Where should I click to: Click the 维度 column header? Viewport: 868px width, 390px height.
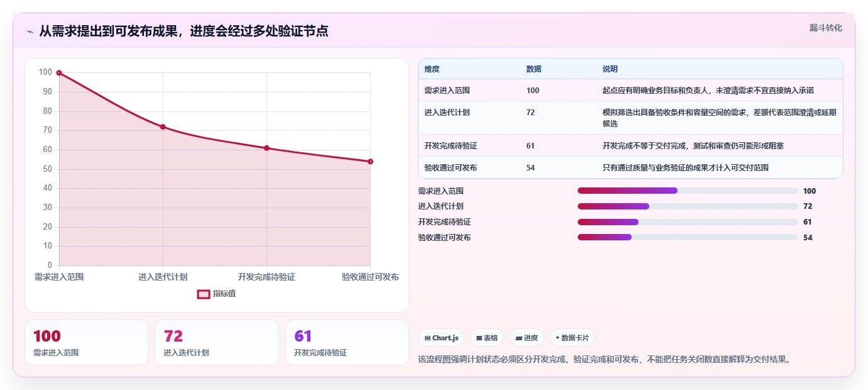(432, 69)
